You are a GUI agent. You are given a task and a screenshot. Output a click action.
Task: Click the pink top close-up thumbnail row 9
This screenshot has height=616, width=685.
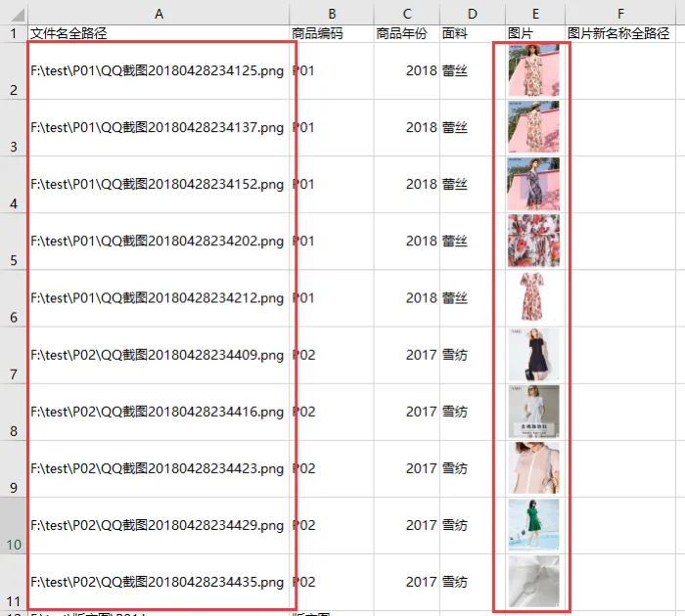[x=533, y=468]
